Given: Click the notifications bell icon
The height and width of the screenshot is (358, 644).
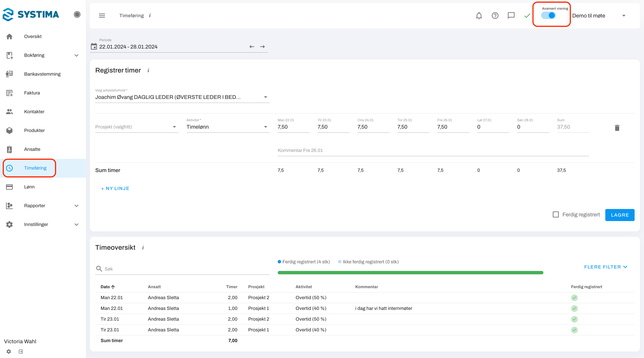Looking at the screenshot, I should coord(479,16).
